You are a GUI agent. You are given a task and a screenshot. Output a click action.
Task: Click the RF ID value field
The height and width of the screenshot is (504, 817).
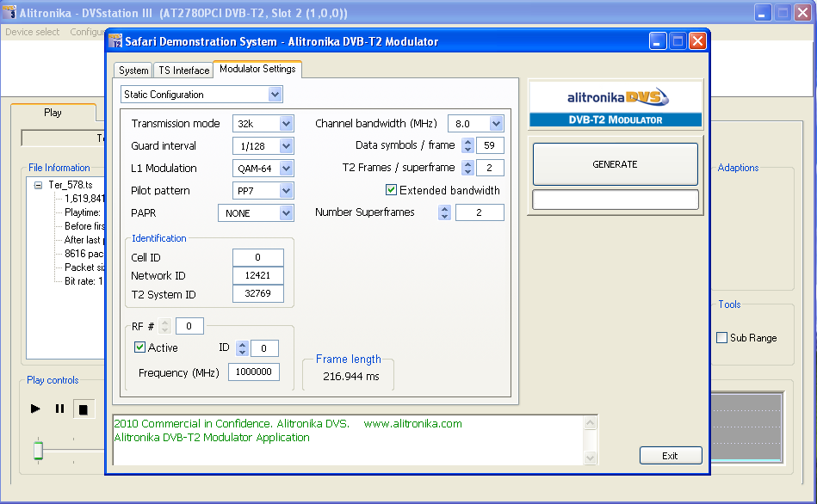coord(264,348)
